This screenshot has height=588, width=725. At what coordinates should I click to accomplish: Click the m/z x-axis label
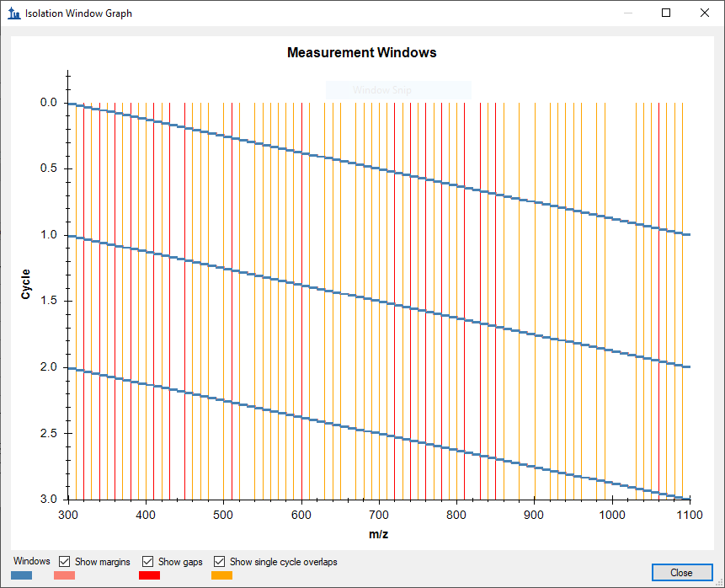tap(378, 534)
